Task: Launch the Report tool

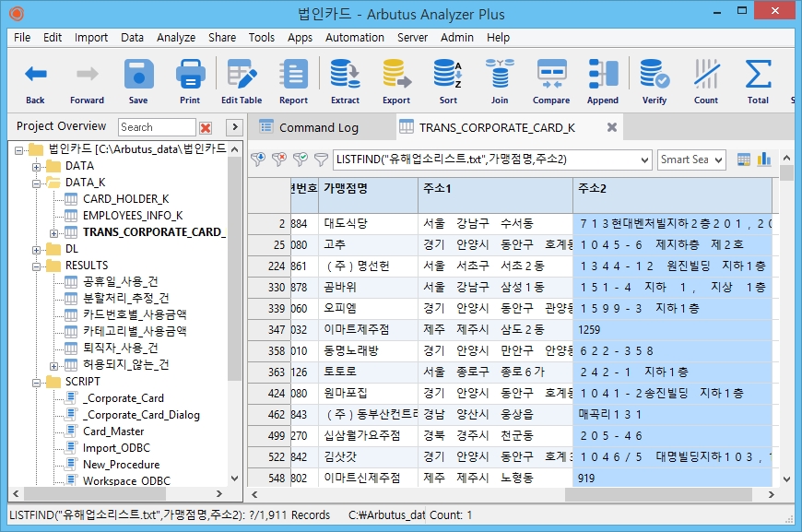Action: point(293,81)
